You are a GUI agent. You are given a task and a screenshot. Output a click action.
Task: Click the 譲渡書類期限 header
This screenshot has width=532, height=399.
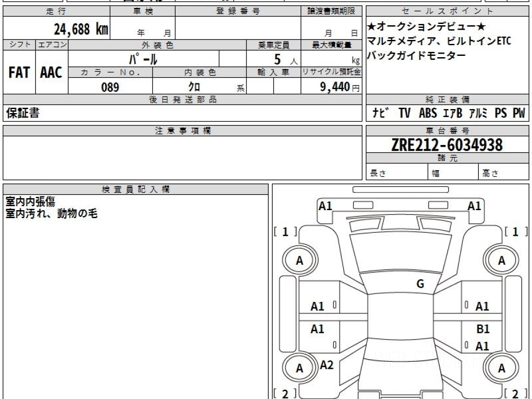[332, 12]
